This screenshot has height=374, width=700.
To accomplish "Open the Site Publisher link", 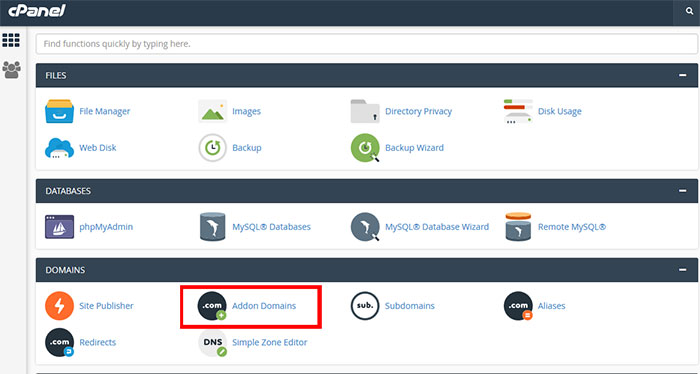I will pos(106,306).
